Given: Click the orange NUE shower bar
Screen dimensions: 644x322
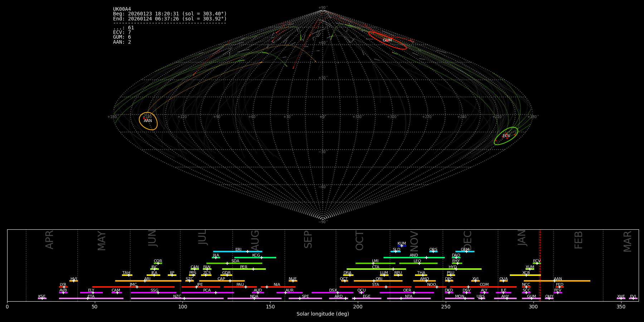Looking at the screenshot, I should coord(293,281).
